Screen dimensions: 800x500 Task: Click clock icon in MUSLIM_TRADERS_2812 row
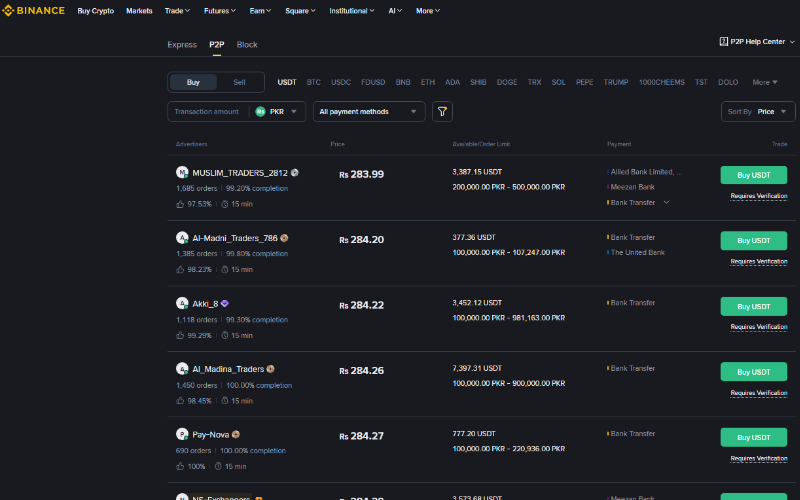coord(224,204)
